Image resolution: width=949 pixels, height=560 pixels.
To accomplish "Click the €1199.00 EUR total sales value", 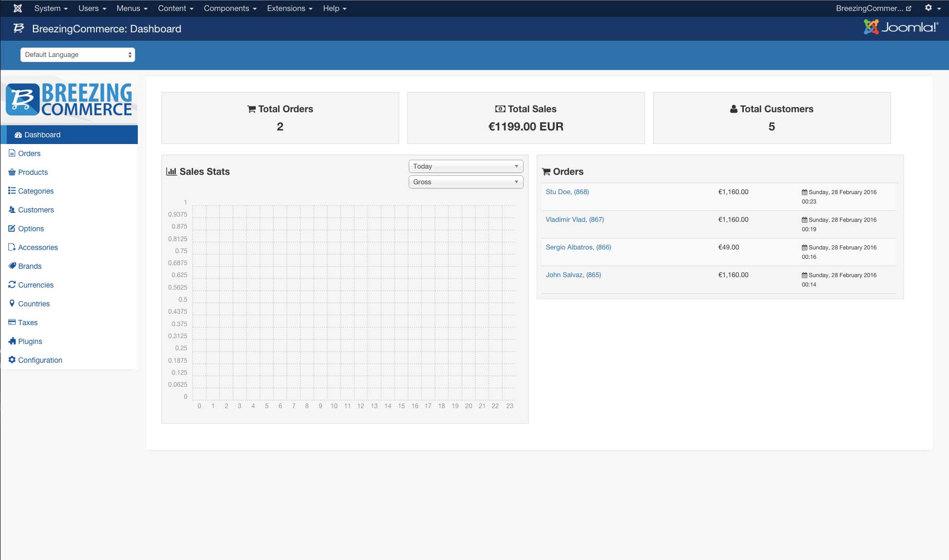I will (526, 126).
